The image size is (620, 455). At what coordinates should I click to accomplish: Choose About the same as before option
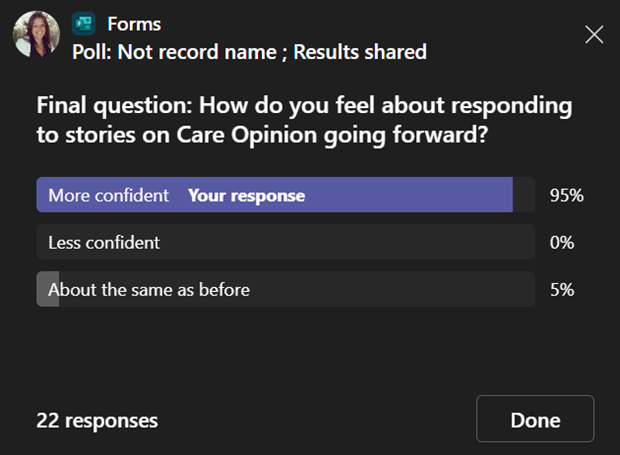pyautogui.click(x=285, y=289)
